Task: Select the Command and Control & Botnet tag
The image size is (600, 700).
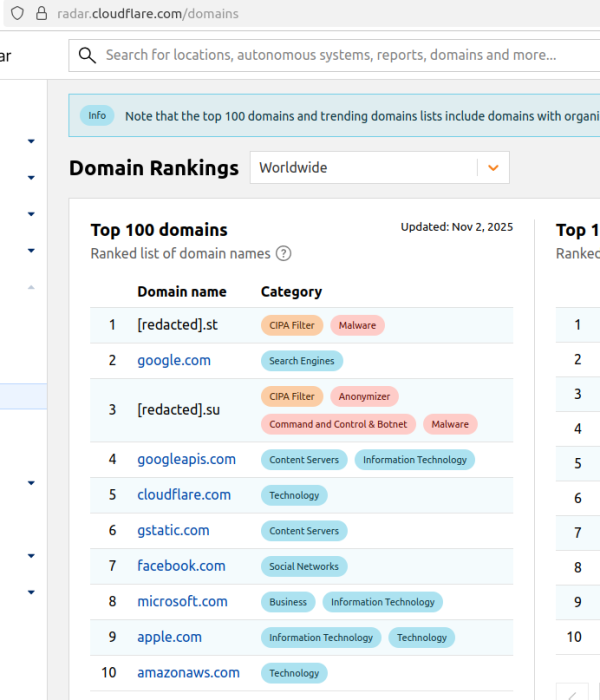Action: coord(338,424)
